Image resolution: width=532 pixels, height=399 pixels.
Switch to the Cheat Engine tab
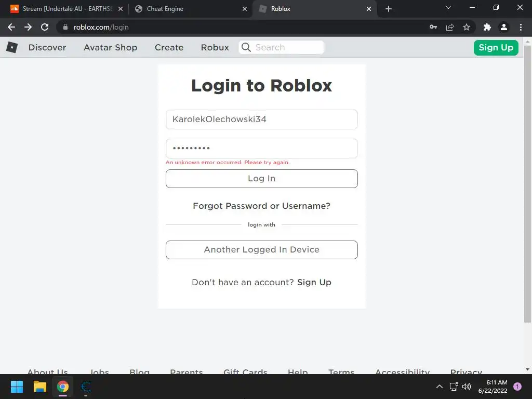[191, 9]
